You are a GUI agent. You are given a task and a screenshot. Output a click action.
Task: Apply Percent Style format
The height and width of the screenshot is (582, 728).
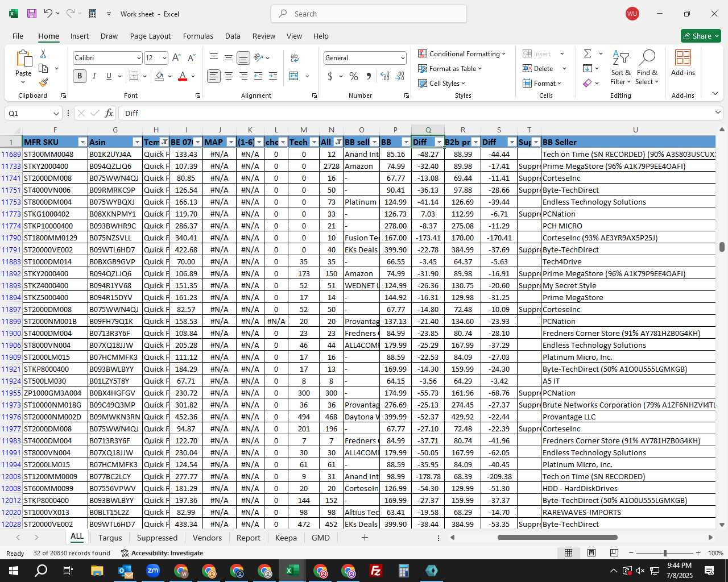[354, 76]
